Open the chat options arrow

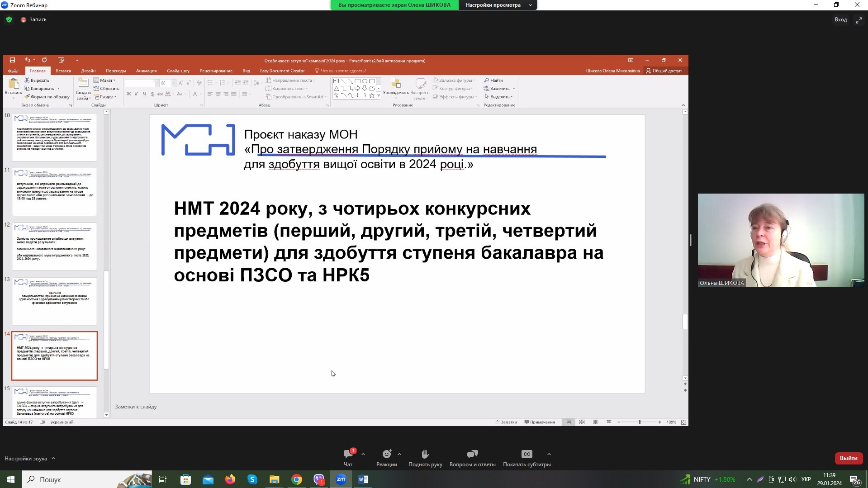tap(363, 454)
